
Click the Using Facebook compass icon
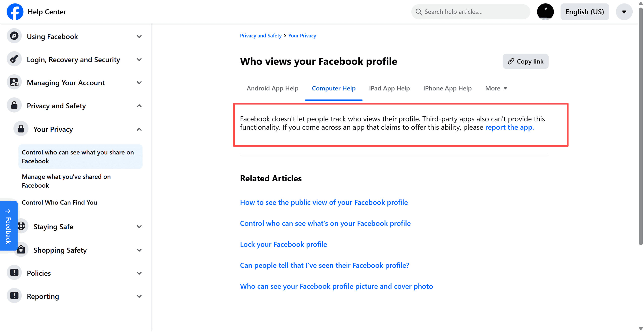coord(14,36)
